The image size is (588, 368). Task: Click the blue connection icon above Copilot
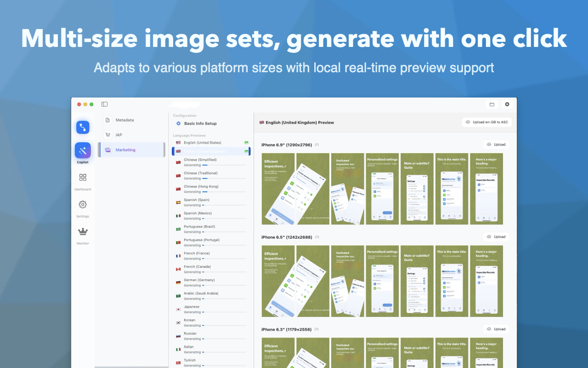83,127
